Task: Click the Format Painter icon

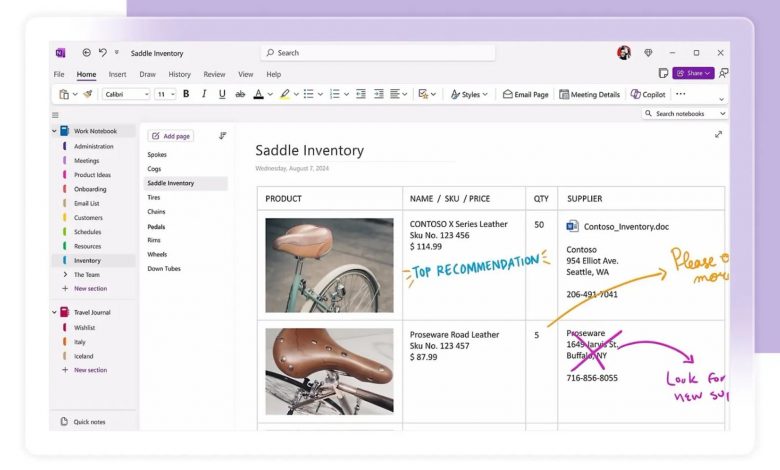Action: coord(87,94)
